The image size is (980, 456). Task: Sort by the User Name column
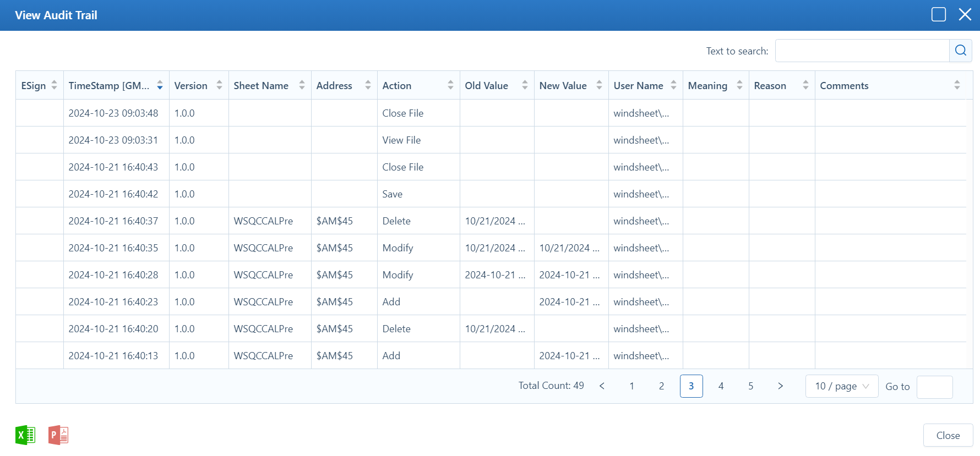coord(673,85)
